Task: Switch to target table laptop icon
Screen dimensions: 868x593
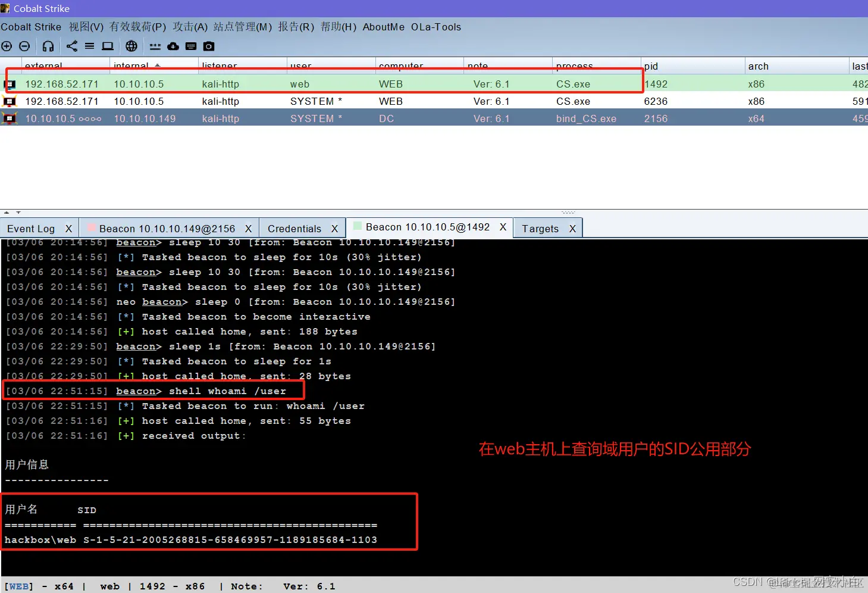Action: pos(108,46)
